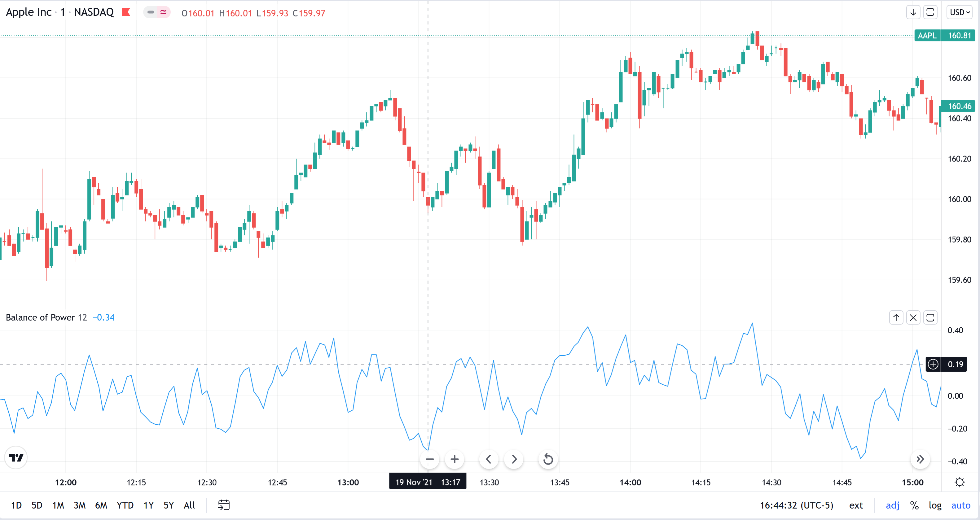Open the TradingView logo button
This screenshot has height=520, width=980.
(x=16, y=457)
